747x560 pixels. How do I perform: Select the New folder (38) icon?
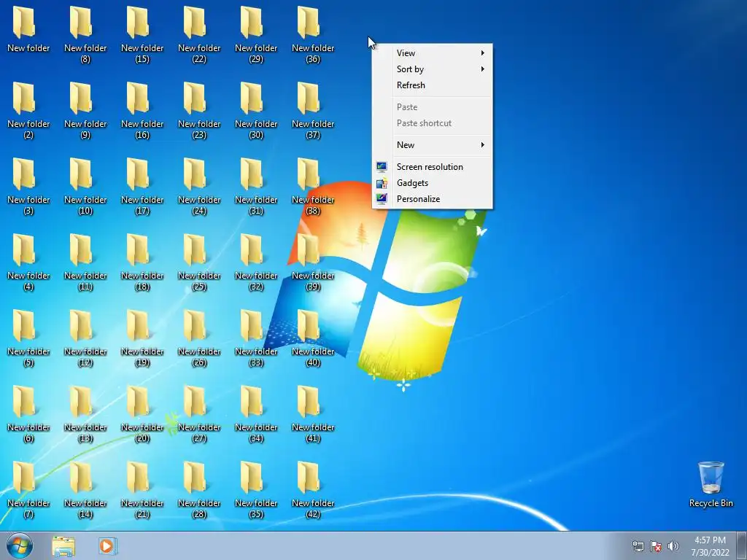[309, 174]
